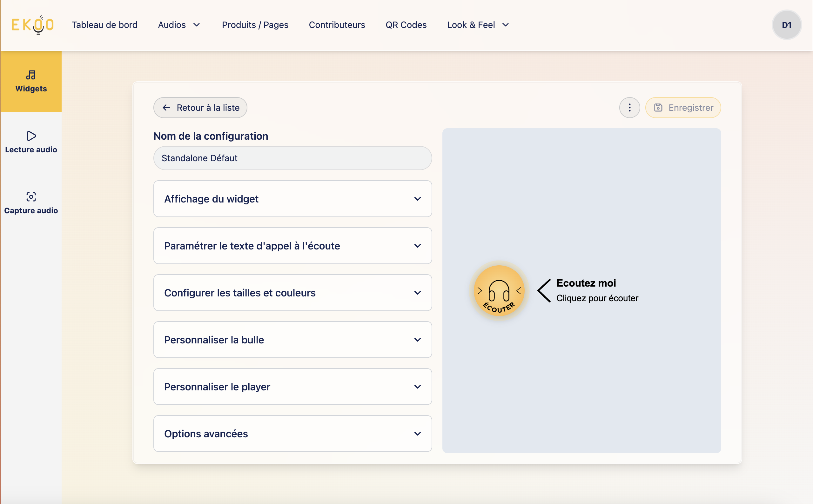Image resolution: width=813 pixels, height=504 pixels.
Task: Click the D1 user avatar
Action: click(x=786, y=25)
